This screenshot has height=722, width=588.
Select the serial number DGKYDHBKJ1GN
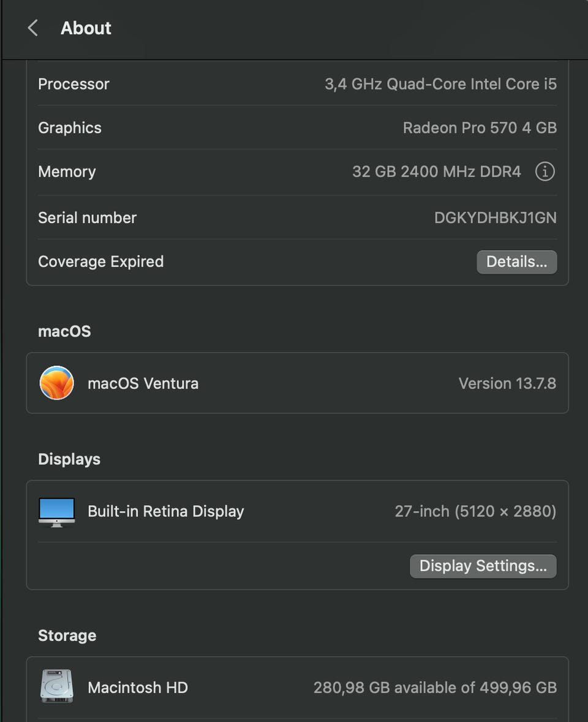(495, 218)
